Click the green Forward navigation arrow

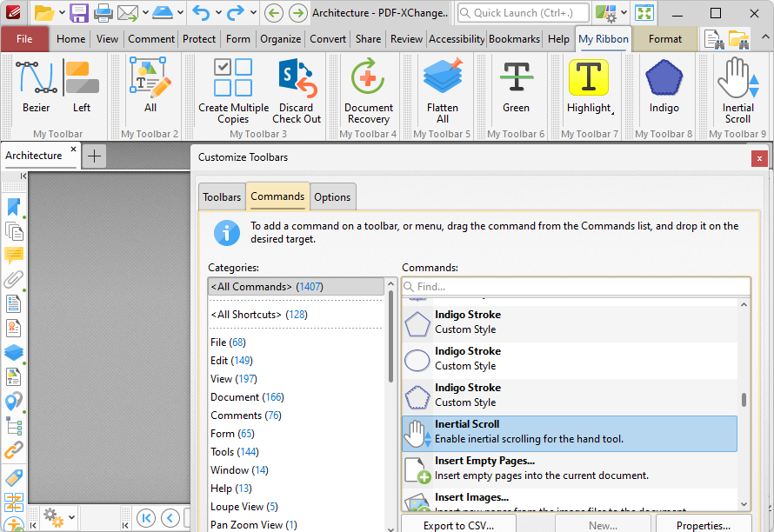pyautogui.click(x=297, y=13)
